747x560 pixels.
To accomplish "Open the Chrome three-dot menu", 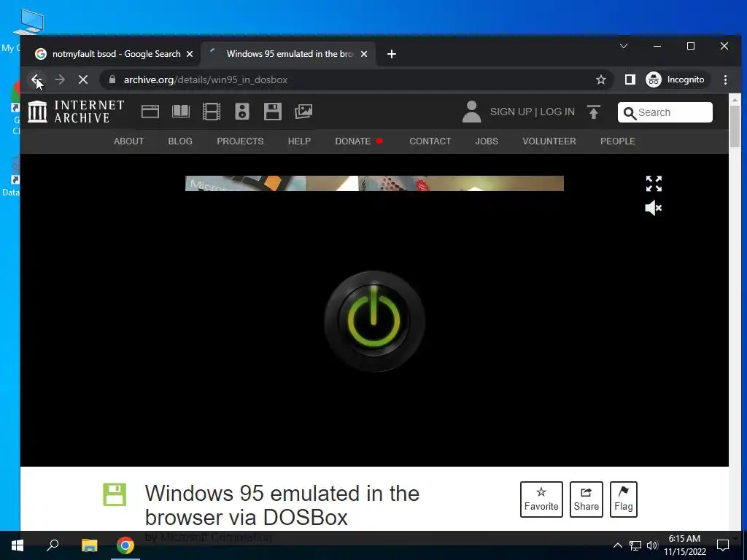I will click(725, 79).
